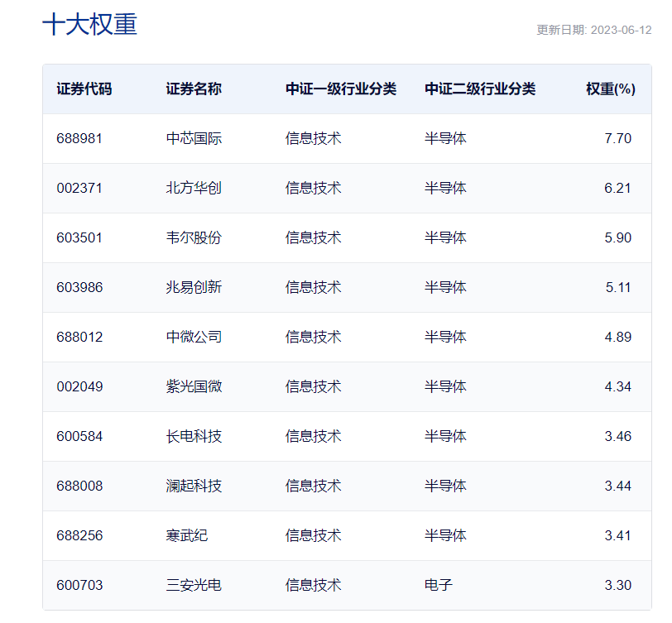The height and width of the screenshot is (623, 672).
Task: Select stock code 603501
Action: (x=79, y=237)
